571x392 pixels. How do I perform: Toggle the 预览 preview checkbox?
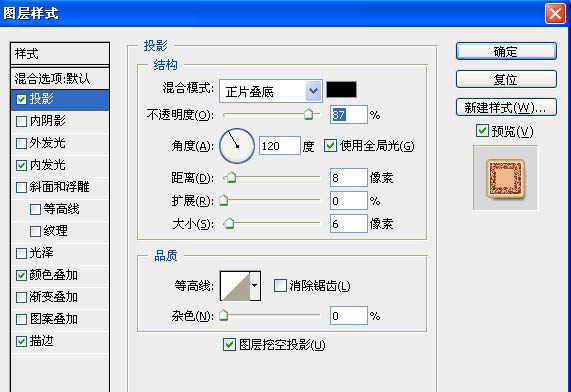pos(482,130)
